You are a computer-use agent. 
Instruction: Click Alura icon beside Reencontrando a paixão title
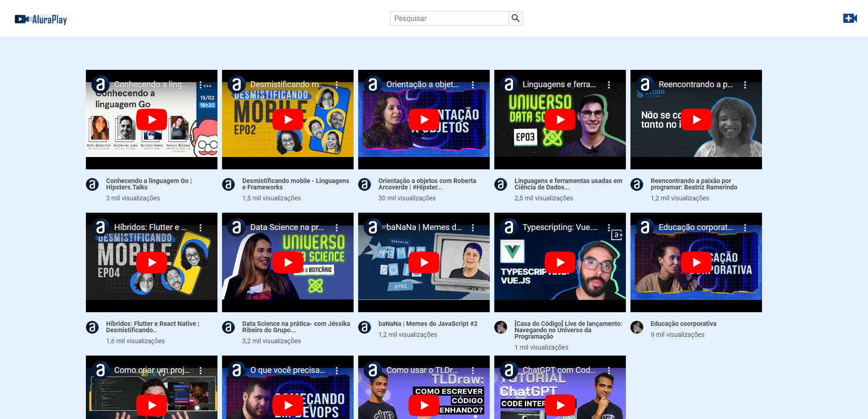(x=637, y=184)
